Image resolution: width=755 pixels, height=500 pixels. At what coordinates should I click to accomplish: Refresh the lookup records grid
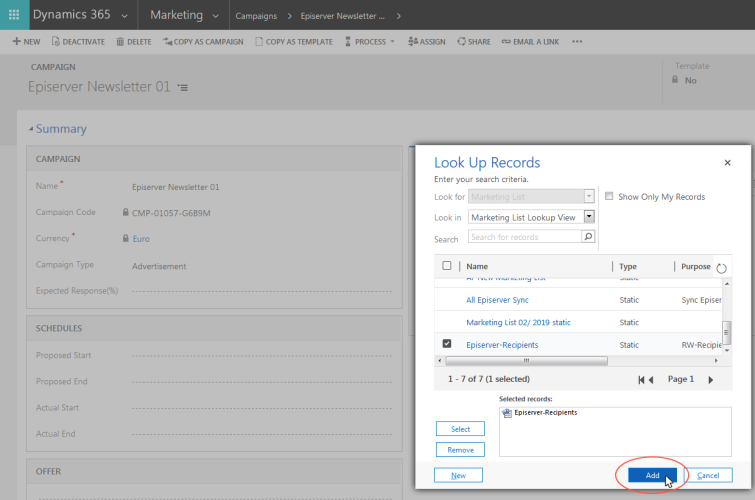click(721, 268)
